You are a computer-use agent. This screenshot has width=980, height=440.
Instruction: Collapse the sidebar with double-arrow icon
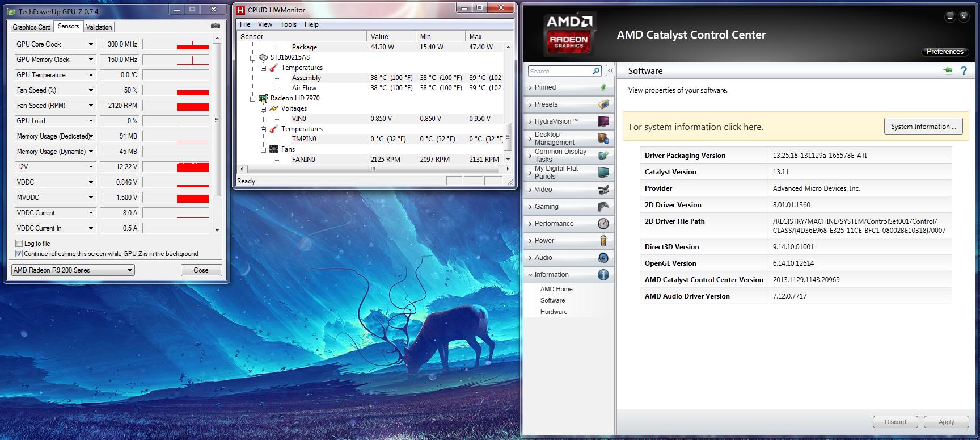pos(610,71)
